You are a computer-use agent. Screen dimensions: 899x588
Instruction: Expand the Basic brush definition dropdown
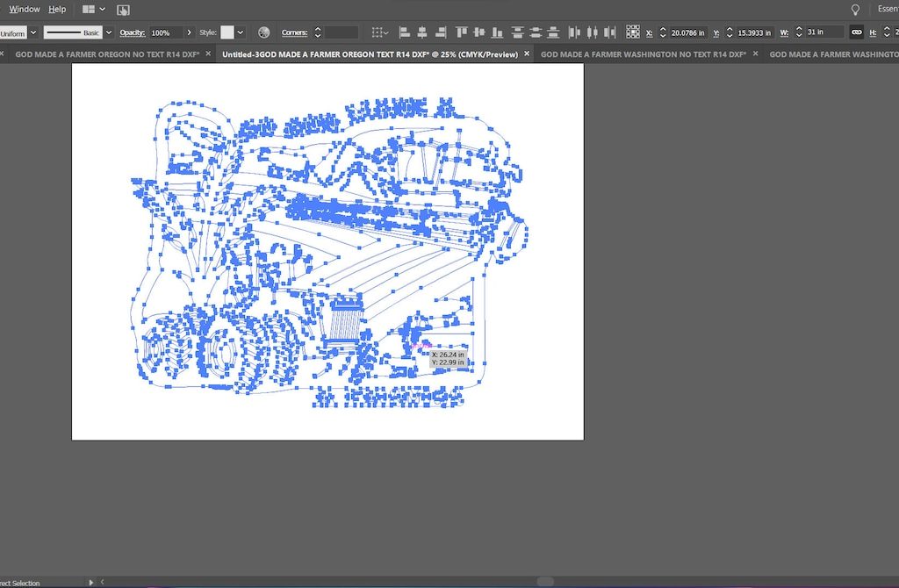pos(109,32)
